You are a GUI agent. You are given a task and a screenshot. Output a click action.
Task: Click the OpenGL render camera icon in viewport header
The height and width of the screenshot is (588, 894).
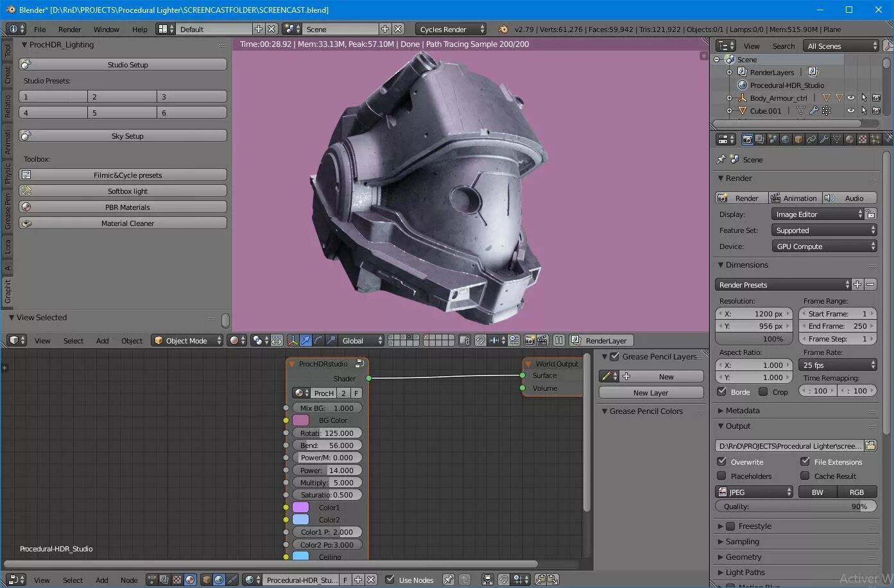tap(529, 341)
